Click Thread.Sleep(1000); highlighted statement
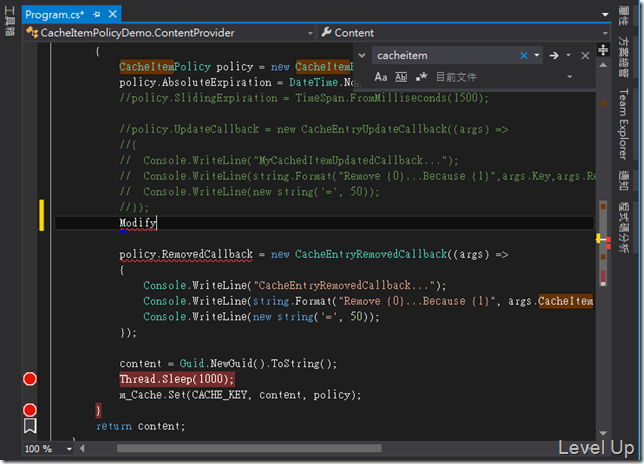 coord(177,379)
